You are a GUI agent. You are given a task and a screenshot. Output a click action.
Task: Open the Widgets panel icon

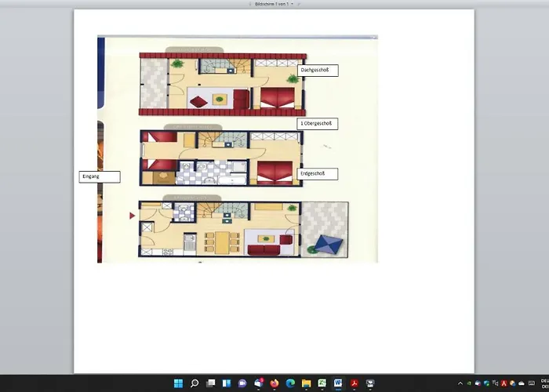click(x=227, y=384)
